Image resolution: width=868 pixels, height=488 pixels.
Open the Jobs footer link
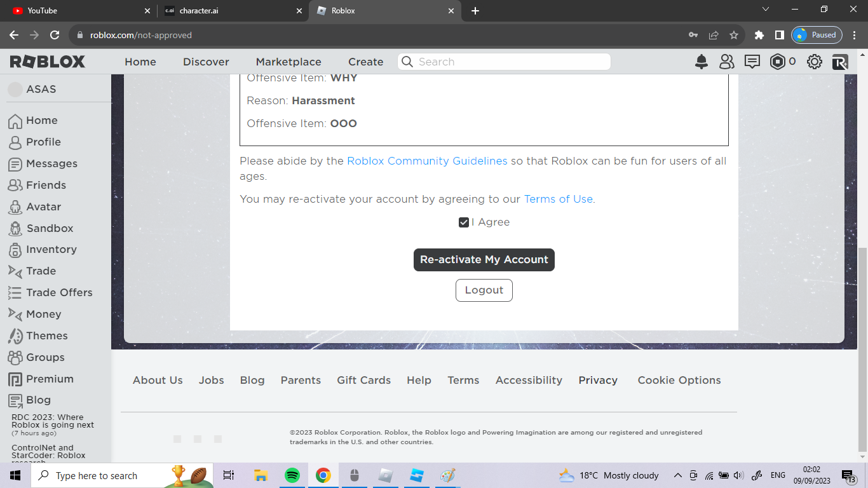click(212, 381)
